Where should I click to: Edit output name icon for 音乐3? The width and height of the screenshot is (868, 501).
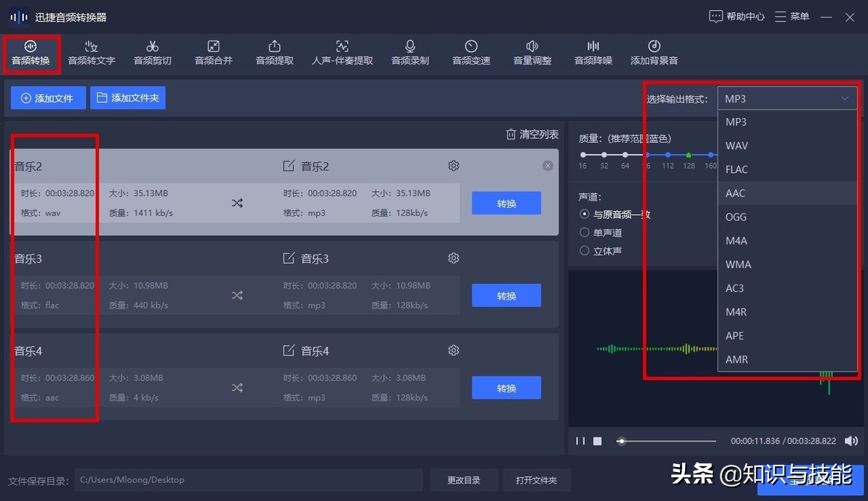289,258
